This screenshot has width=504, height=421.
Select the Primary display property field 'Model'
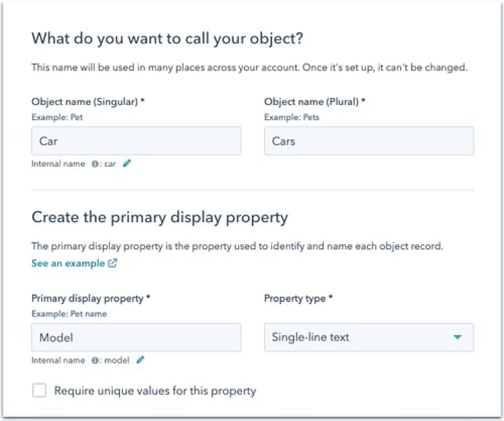(136, 338)
